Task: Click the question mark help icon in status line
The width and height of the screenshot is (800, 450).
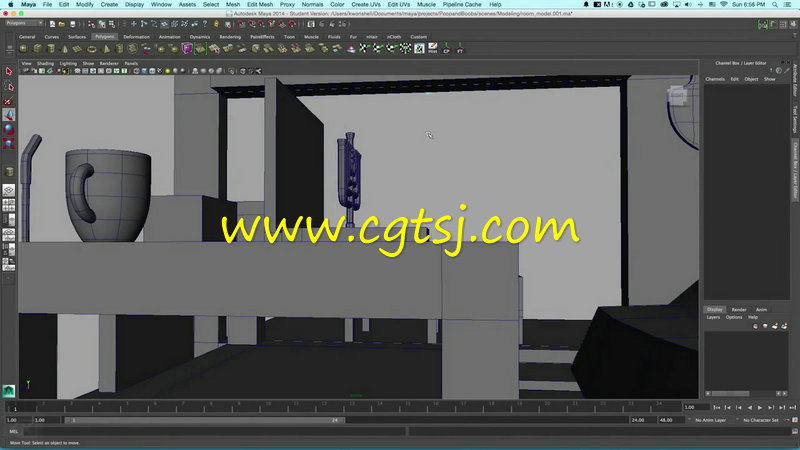Action: coord(205,24)
